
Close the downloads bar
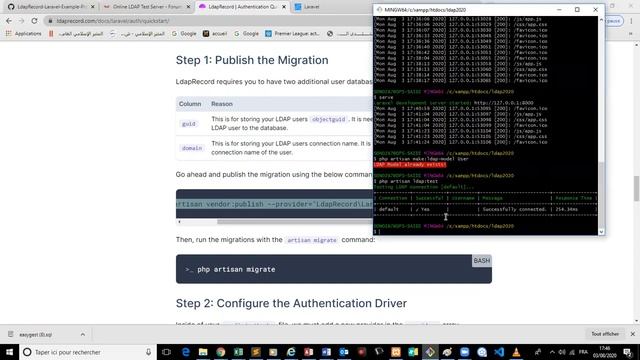click(633, 334)
